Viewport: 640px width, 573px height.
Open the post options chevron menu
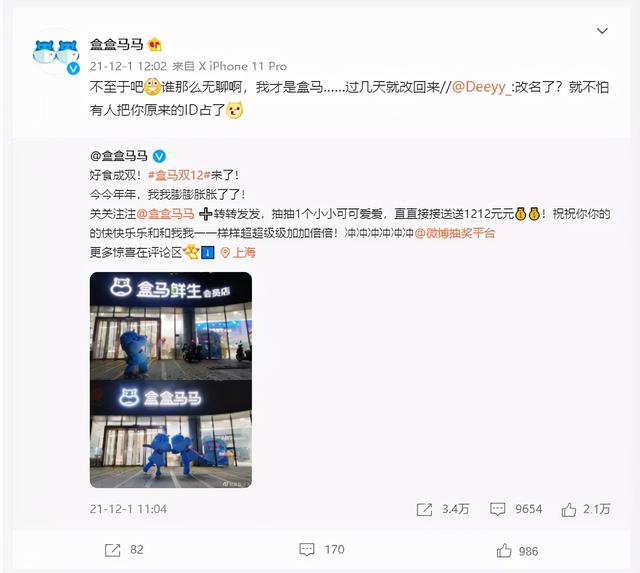(x=602, y=31)
